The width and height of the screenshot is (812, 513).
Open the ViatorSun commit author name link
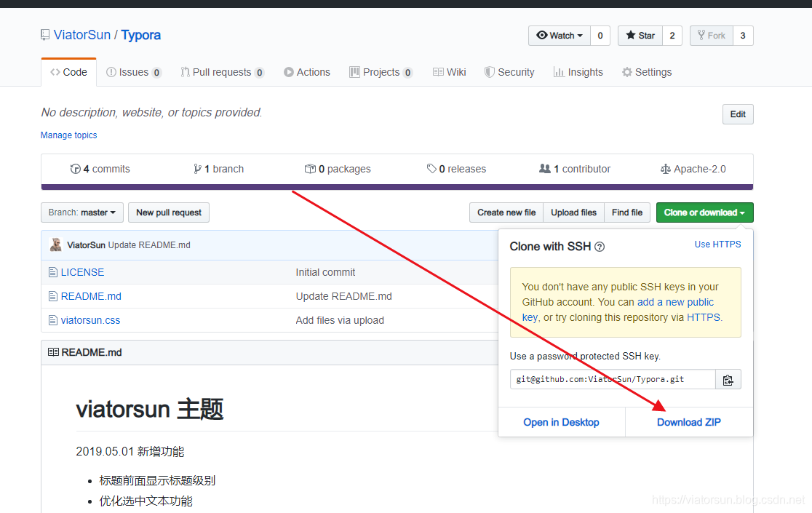click(x=86, y=244)
